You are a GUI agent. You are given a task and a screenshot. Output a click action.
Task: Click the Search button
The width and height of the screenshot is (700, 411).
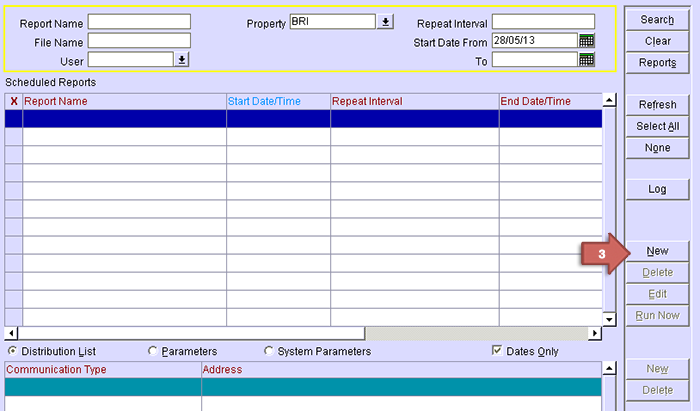(x=657, y=20)
